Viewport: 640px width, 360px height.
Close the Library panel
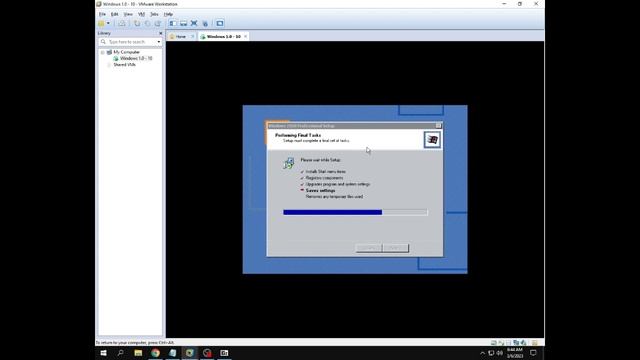pos(160,33)
